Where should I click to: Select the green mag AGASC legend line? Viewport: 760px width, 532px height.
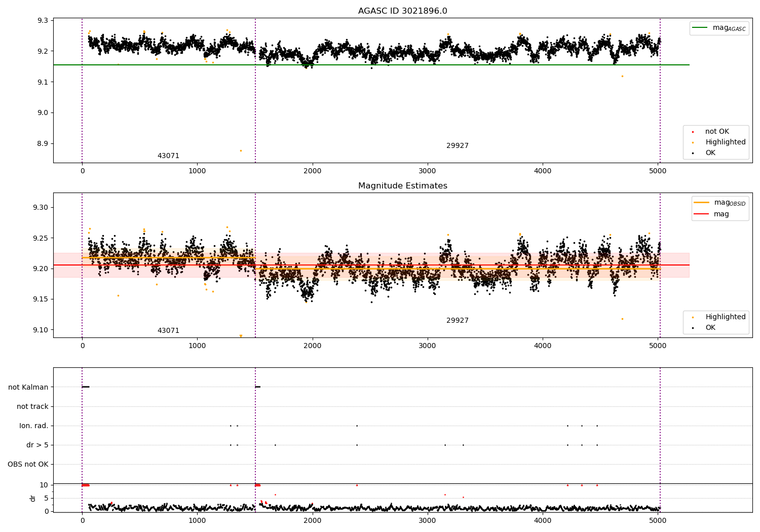tap(700, 28)
